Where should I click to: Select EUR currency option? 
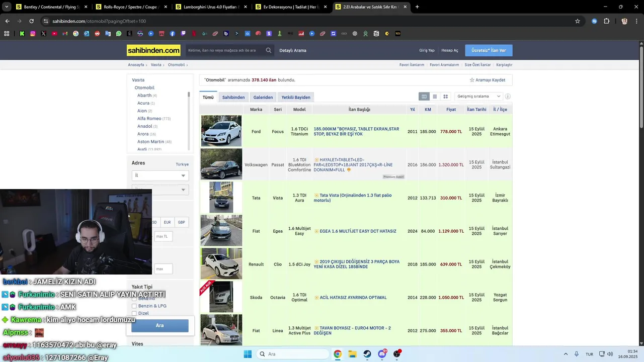(x=167, y=222)
